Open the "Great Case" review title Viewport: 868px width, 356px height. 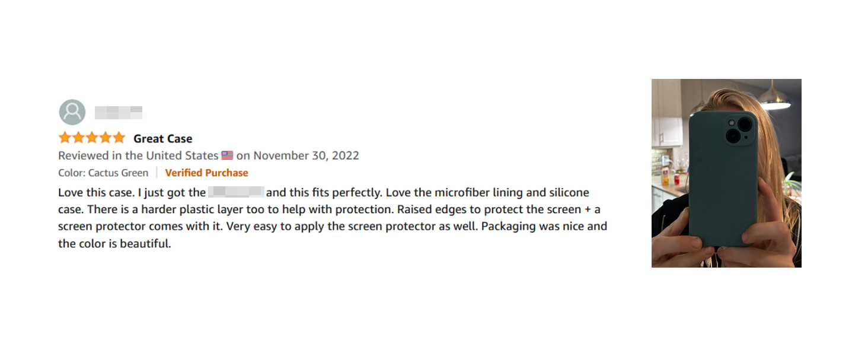[x=163, y=139]
